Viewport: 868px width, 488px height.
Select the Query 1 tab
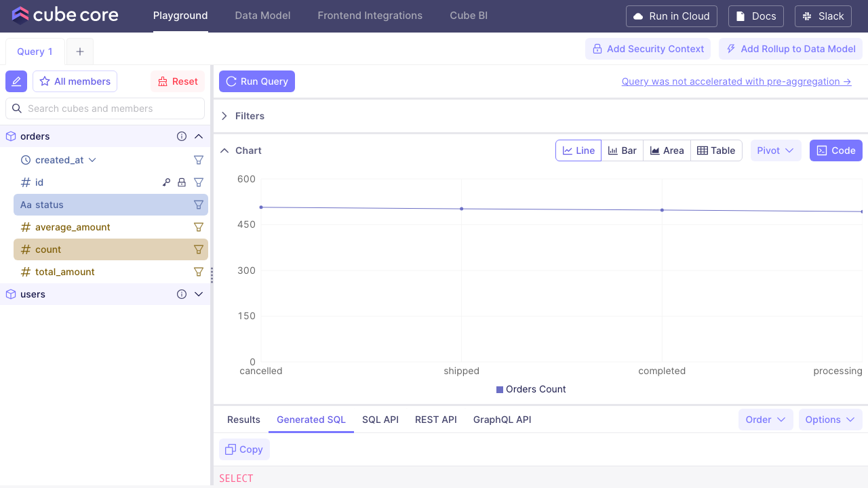click(35, 52)
